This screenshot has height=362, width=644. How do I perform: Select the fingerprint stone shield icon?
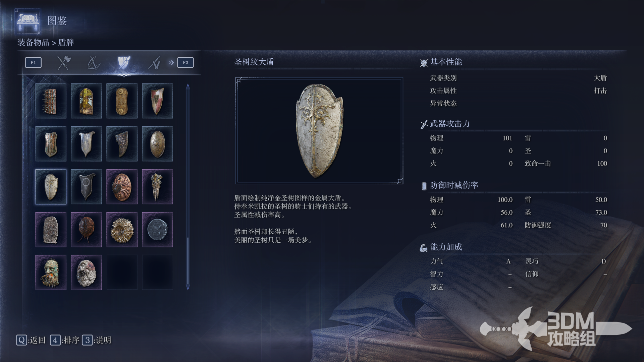(51, 230)
